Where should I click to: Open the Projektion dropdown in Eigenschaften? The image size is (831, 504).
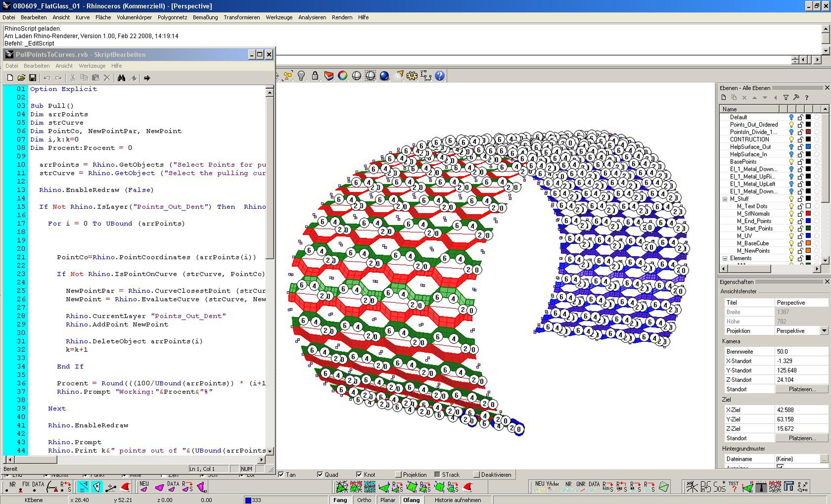(824, 331)
